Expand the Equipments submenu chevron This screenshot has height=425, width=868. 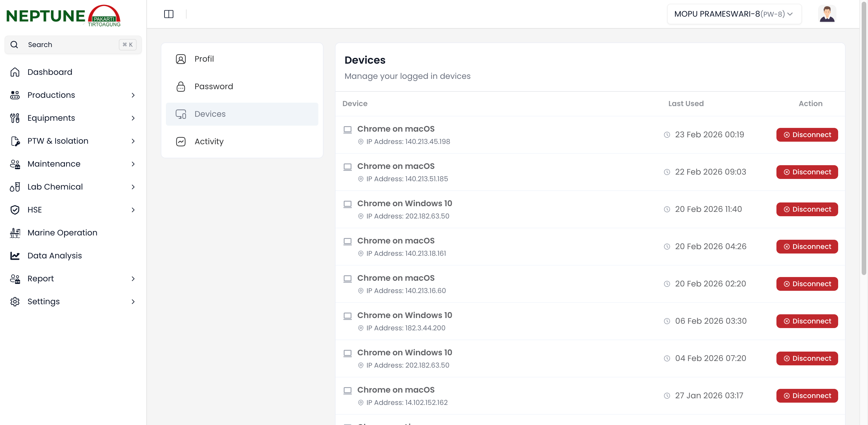point(133,118)
